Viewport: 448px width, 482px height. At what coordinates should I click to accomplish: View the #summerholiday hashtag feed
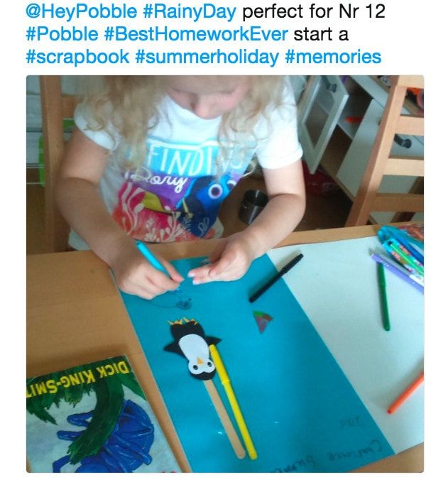pyautogui.click(x=207, y=57)
